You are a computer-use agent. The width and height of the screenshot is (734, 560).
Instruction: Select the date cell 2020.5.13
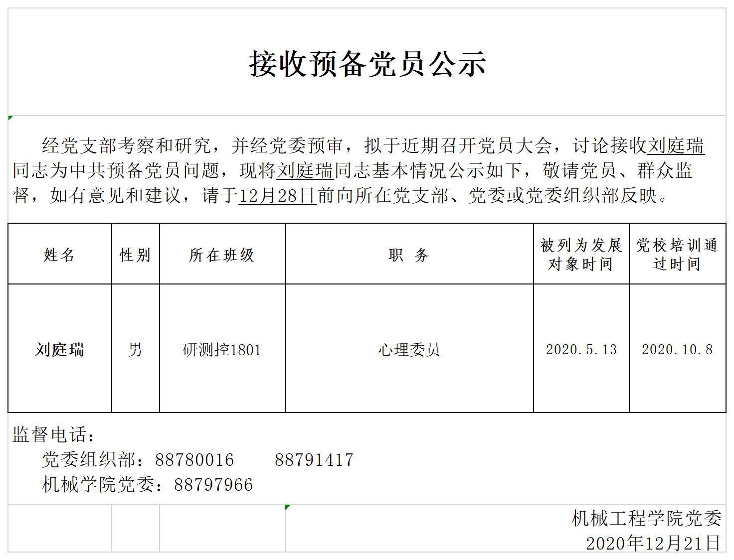pyautogui.click(x=581, y=350)
